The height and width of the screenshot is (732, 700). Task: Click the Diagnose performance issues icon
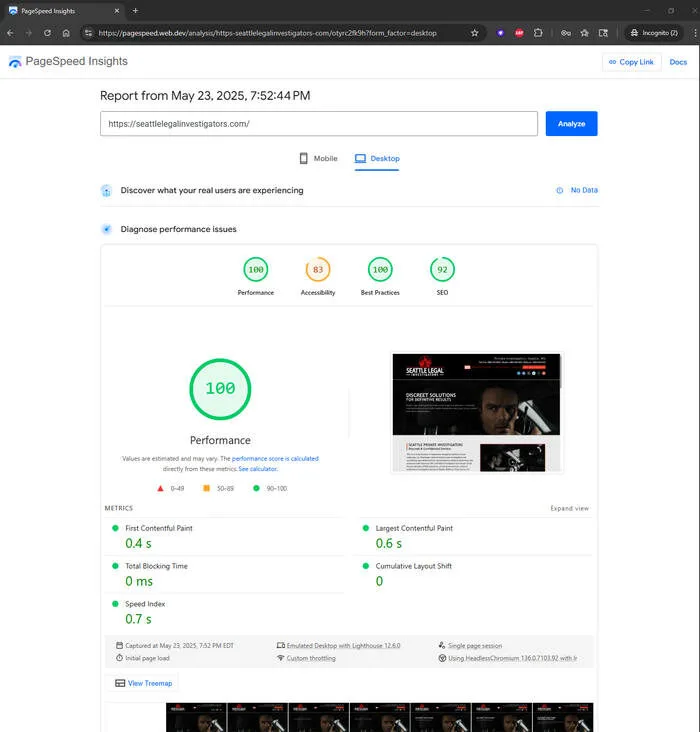tap(106, 229)
